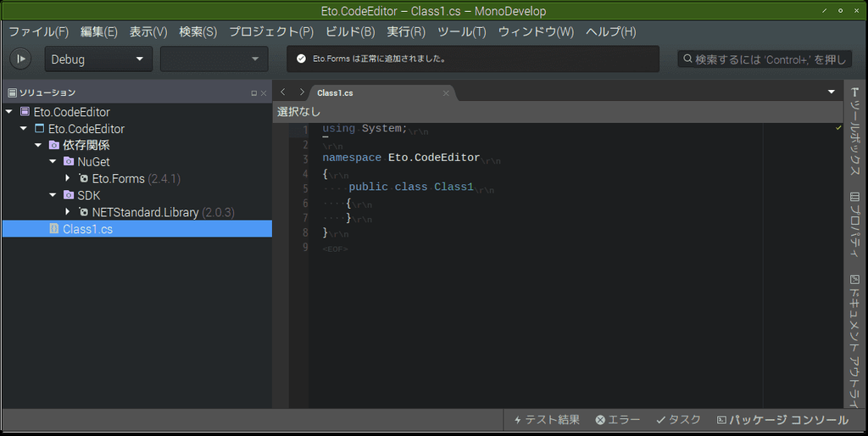
Task: Open テスト結果 pad
Action: point(547,420)
